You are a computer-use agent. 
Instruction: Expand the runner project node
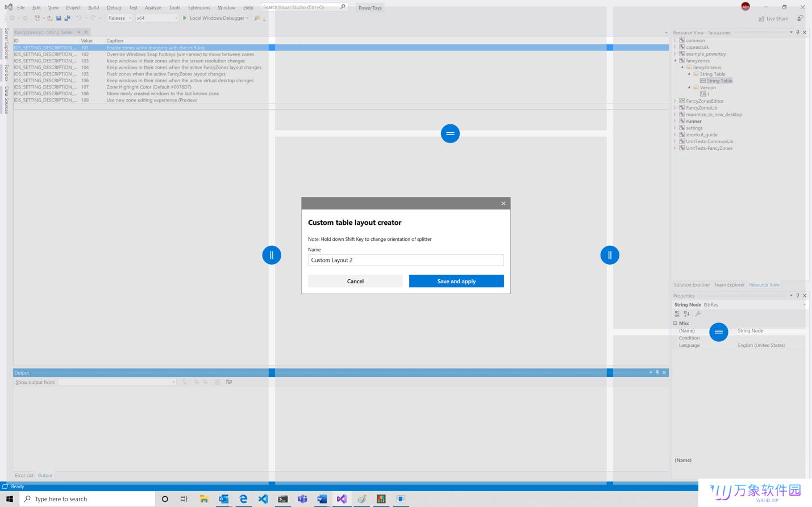pyautogui.click(x=676, y=121)
